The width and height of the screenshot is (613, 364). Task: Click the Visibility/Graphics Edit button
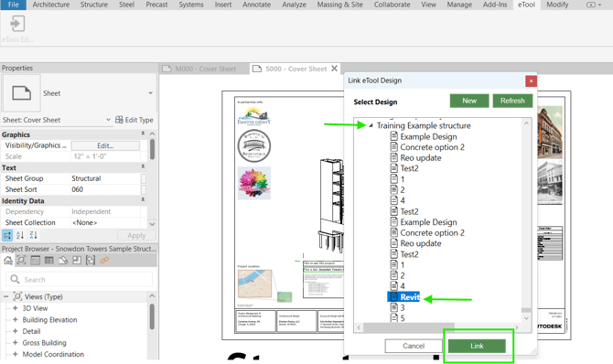coord(105,145)
